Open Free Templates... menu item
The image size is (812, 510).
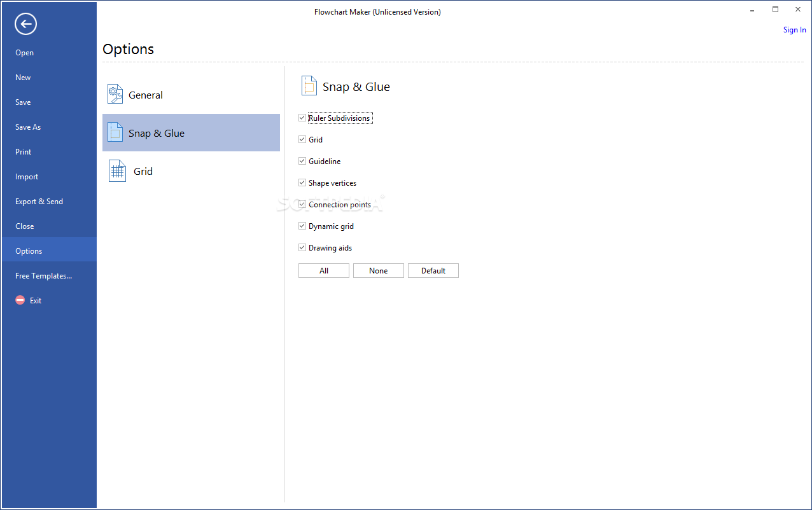[x=49, y=276]
